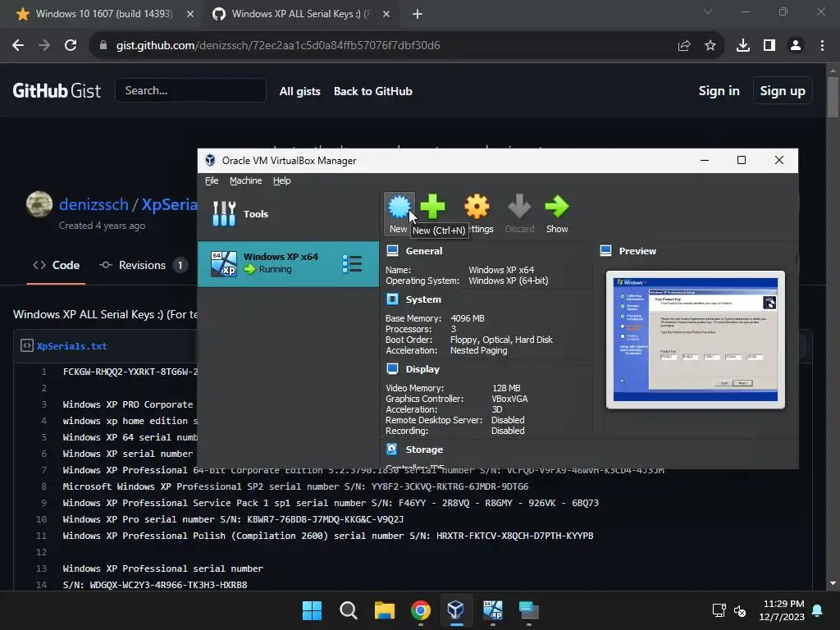840x630 pixels.
Task: Open Chrome downloads icon
Action: pos(743,46)
